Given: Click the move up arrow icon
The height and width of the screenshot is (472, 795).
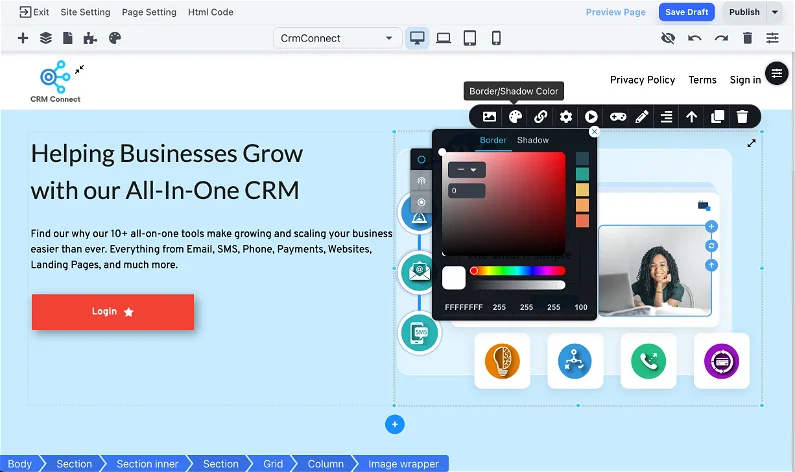Looking at the screenshot, I should [x=691, y=117].
